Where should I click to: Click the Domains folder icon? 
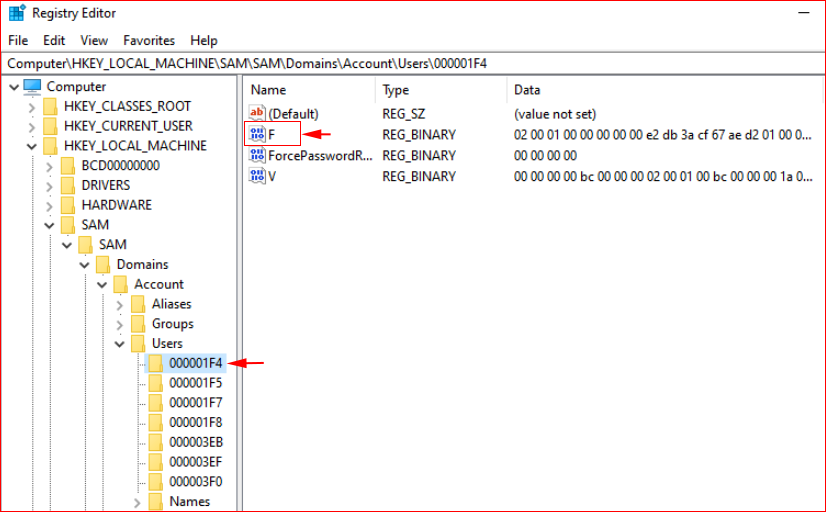[x=103, y=264]
